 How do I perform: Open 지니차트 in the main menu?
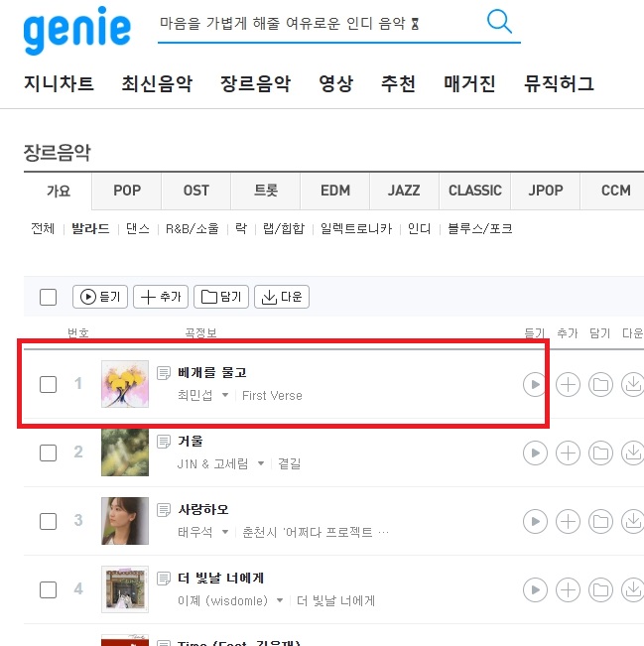click(59, 83)
